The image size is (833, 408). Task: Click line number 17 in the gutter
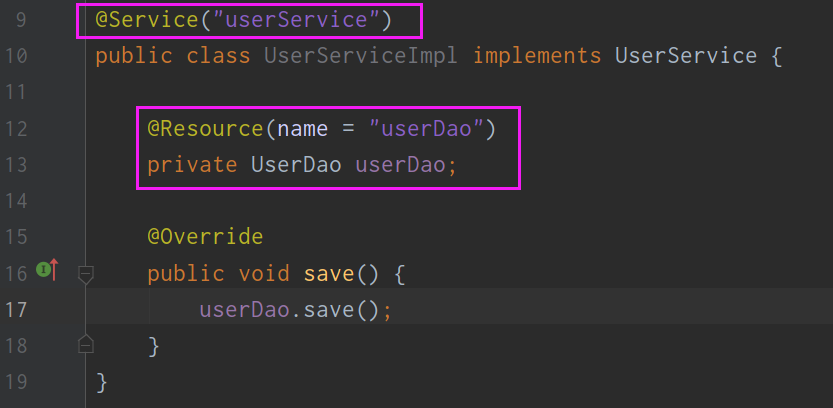click(x=15, y=310)
